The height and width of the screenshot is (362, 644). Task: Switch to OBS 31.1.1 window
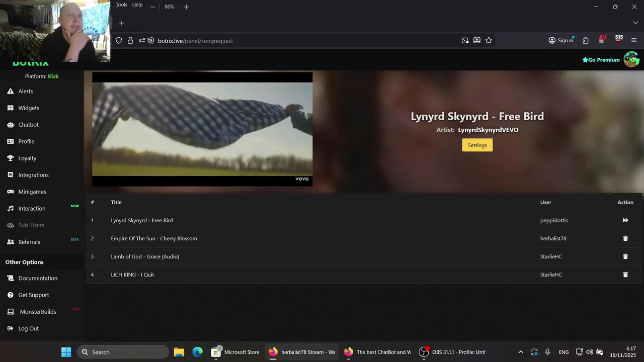453,352
